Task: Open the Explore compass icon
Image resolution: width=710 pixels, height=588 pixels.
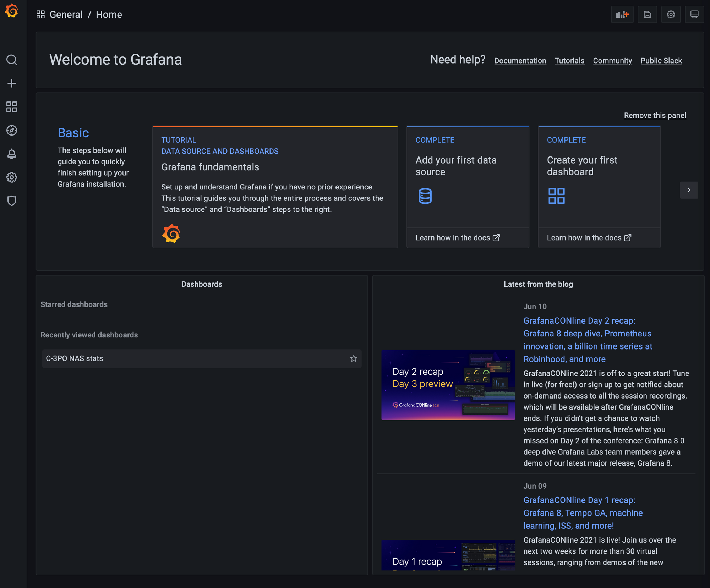Action: pos(12,130)
